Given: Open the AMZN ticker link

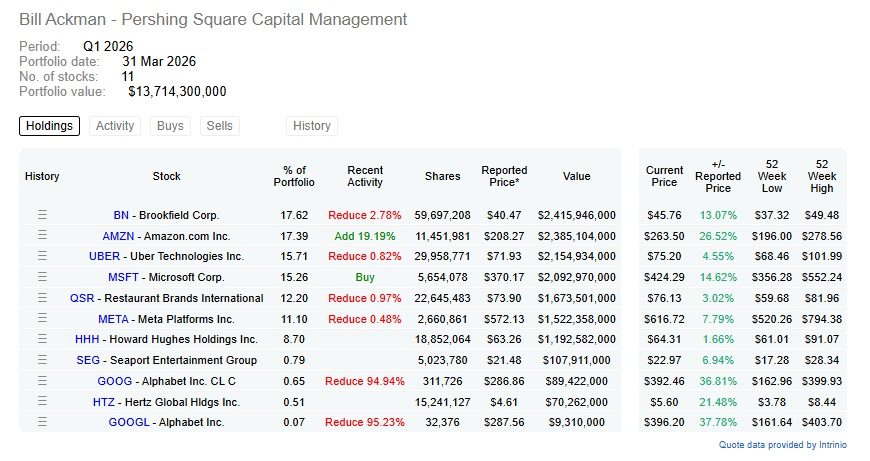Looking at the screenshot, I should pyautogui.click(x=118, y=236).
